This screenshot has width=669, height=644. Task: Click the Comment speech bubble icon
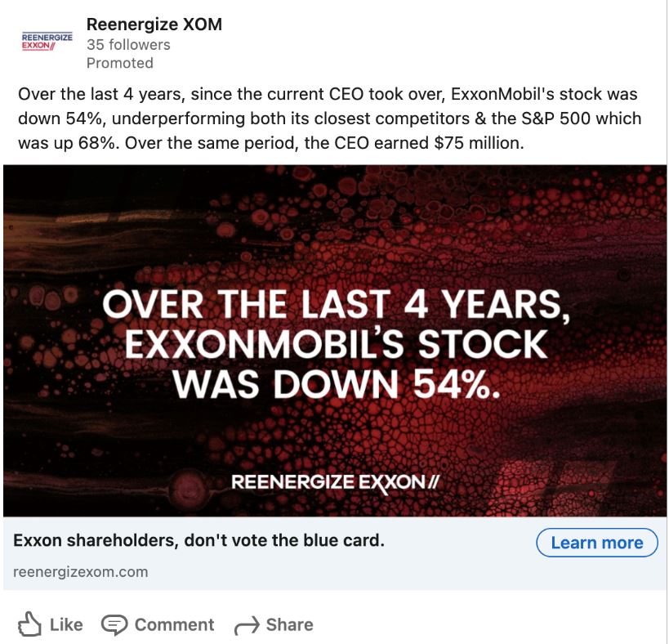coord(114,624)
